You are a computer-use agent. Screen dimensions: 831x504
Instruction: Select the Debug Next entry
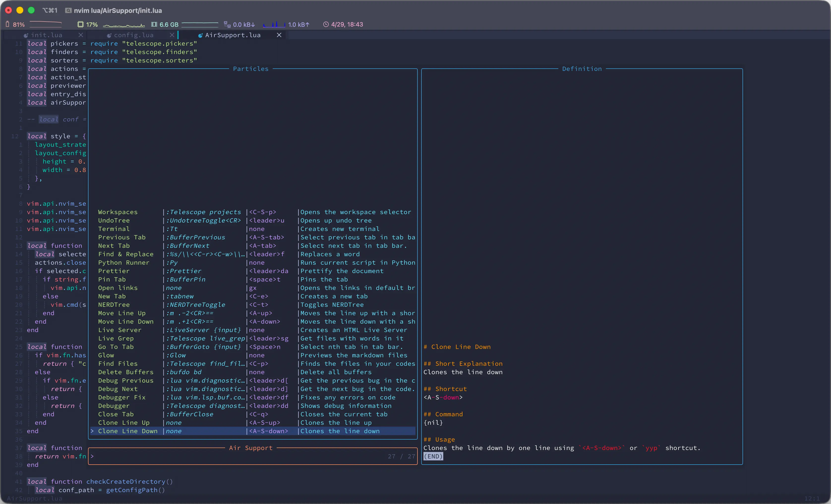pyautogui.click(x=253, y=389)
